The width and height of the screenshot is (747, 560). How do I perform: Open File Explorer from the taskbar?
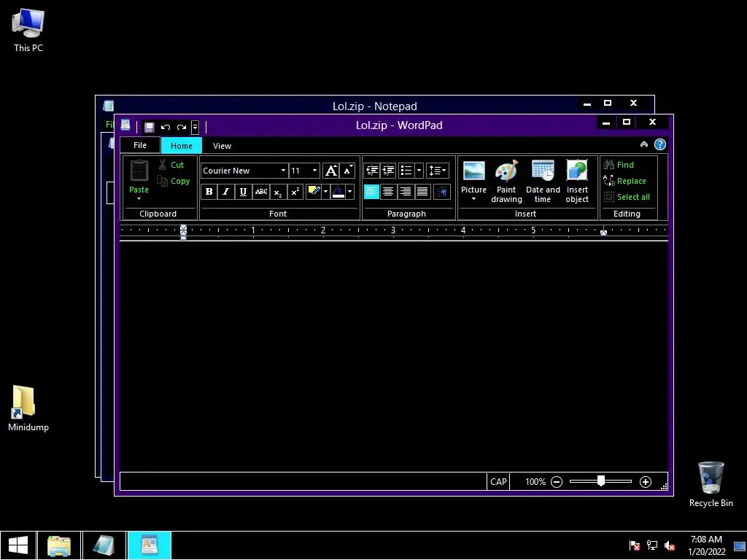tap(59, 545)
